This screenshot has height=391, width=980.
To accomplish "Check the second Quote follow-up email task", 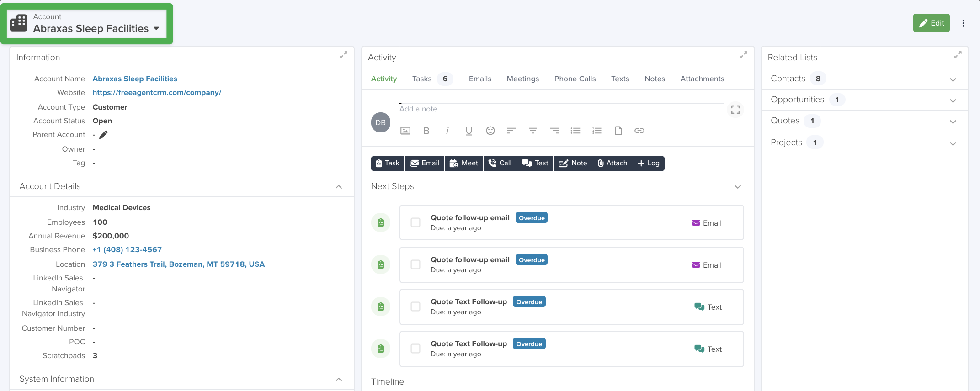I will (415, 264).
